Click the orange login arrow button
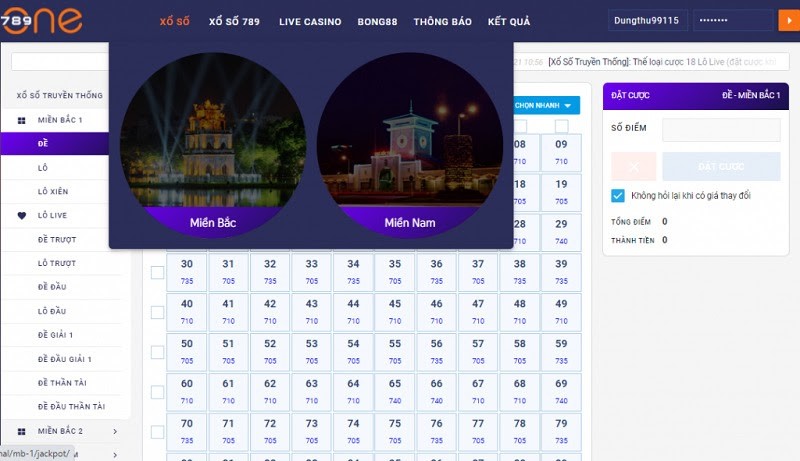 (x=788, y=21)
